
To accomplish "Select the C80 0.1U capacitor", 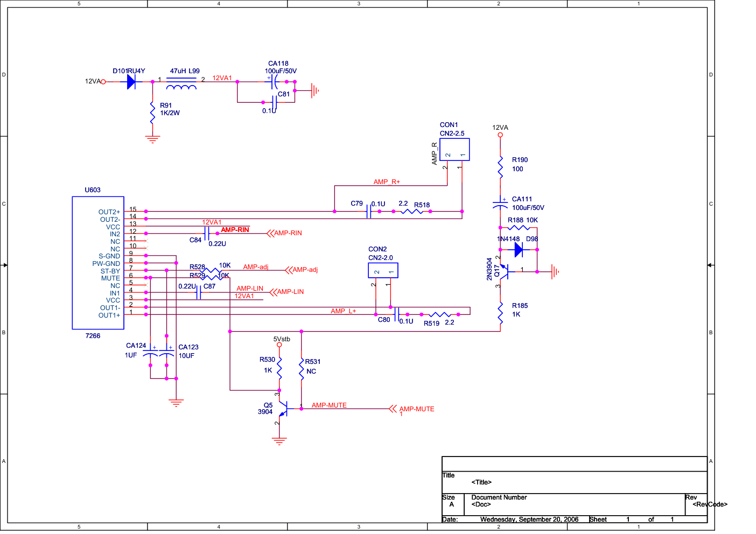I will (x=397, y=314).
